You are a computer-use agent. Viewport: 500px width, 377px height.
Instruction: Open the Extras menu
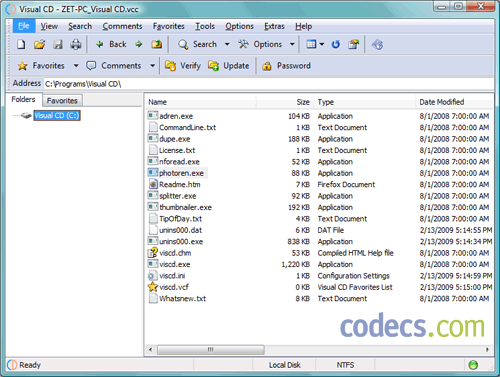[274, 26]
